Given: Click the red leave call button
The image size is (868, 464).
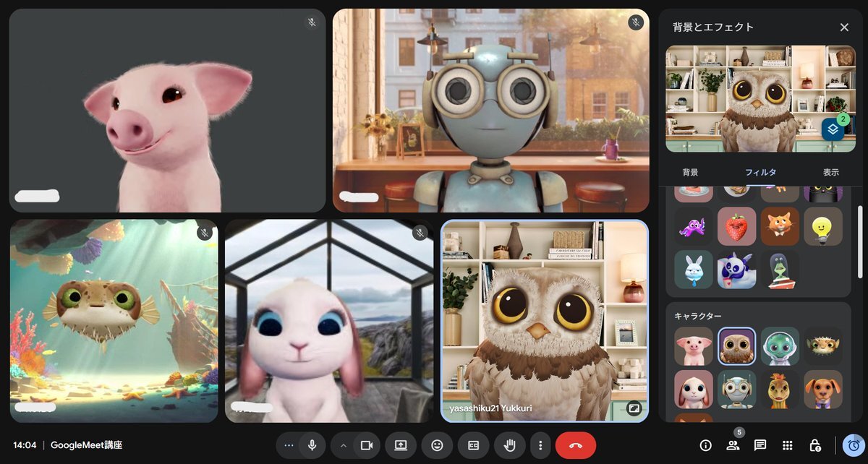Looking at the screenshot, I should [576, 445].
